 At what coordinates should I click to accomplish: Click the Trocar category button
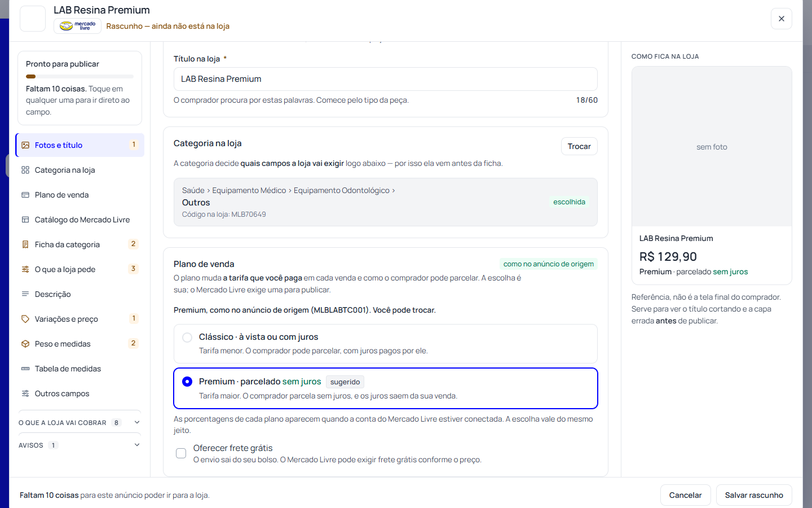[579, 146]
